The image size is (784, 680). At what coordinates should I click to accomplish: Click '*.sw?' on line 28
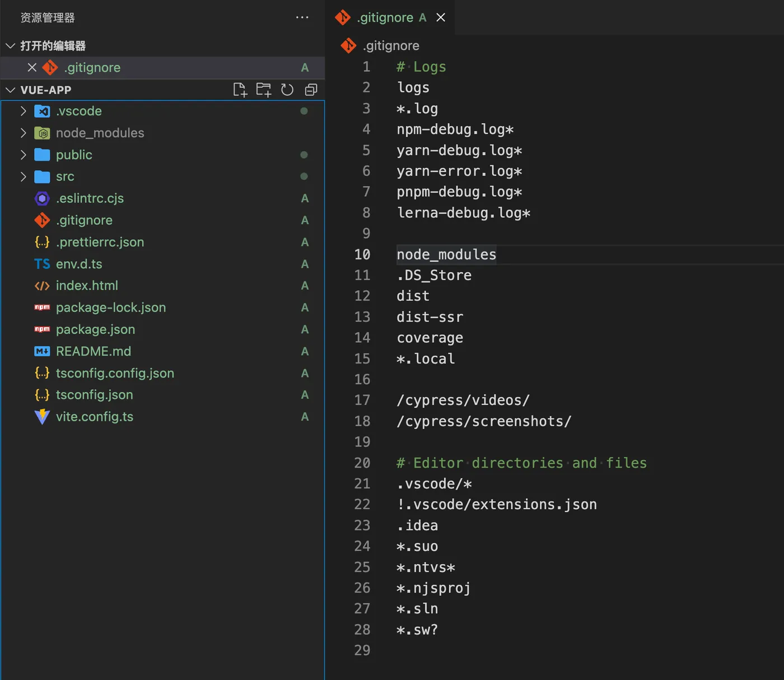pos(417,630)
